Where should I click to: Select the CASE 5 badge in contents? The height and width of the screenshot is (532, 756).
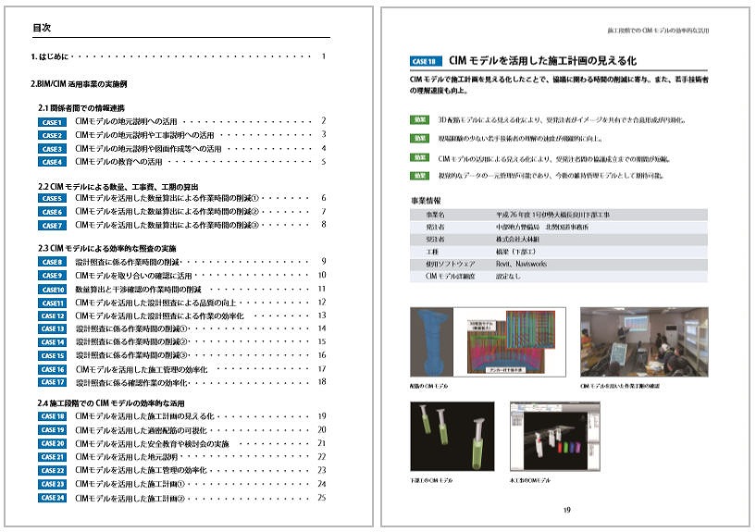52,198
